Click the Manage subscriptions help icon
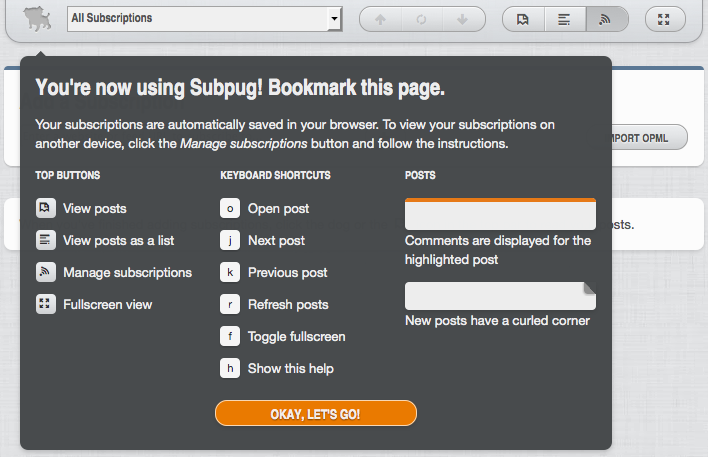This screenshot has height=457, width=708. tap(46, 272)
